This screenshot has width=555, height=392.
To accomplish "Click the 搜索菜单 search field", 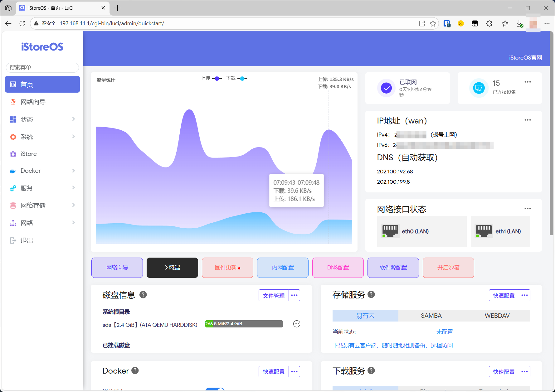I will point(42,68).
